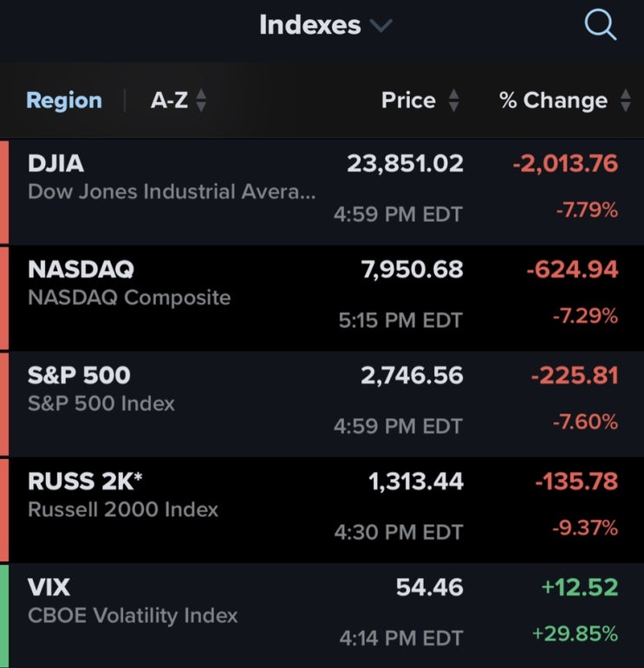The height and width of the screenshot is (668, 644).
Task: Sort by % Change column
Action: coord(553,101)
